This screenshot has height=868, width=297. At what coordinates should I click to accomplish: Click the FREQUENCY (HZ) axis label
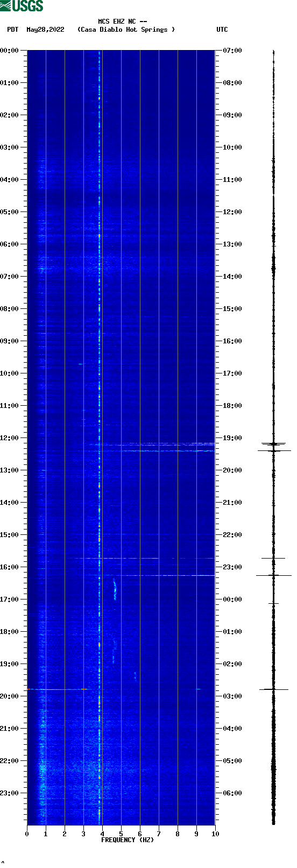tap(128, 840)
